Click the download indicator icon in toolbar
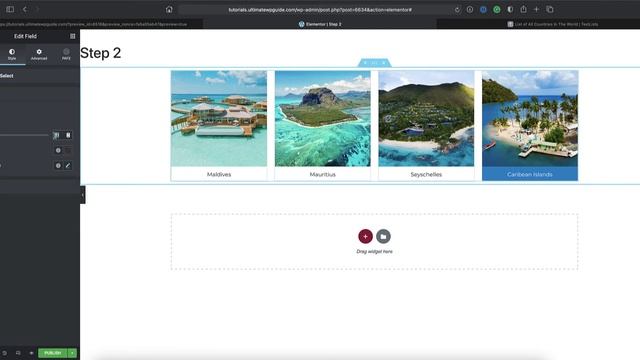This screenshot has width=640, height=360. 470,9
